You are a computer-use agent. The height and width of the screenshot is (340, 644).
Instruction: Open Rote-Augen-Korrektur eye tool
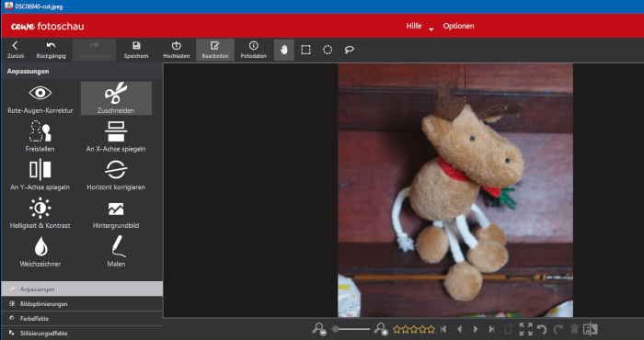40,98
